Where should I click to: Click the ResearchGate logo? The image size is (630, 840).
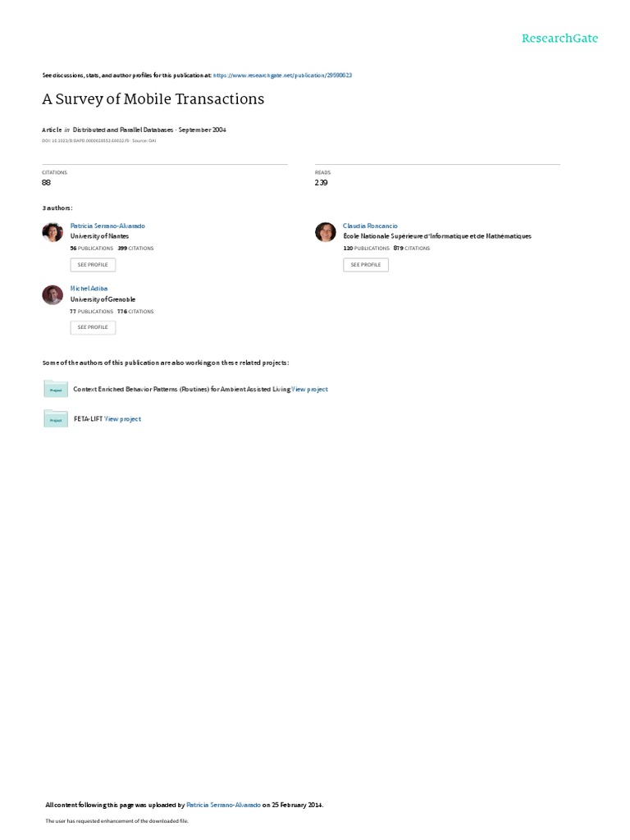pyautogui.click(x=559, y=38)
